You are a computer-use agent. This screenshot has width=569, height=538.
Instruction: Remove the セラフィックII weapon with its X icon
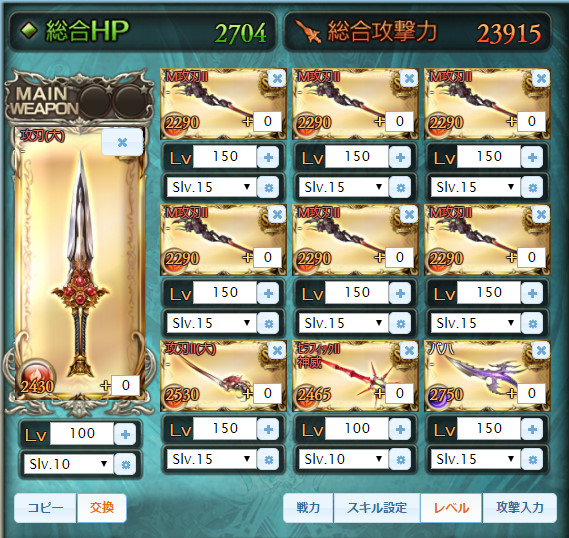[409, 350]
